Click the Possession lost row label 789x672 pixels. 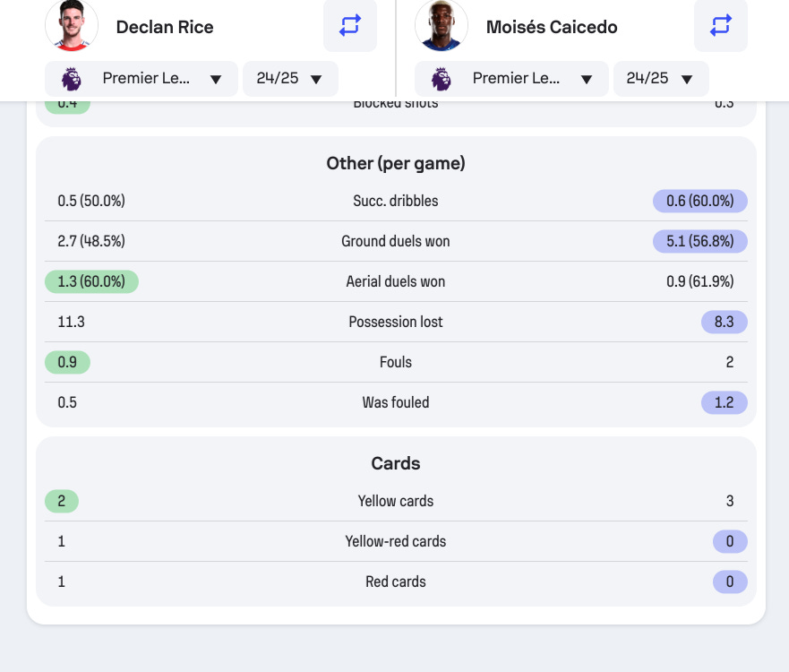(396, 322)
